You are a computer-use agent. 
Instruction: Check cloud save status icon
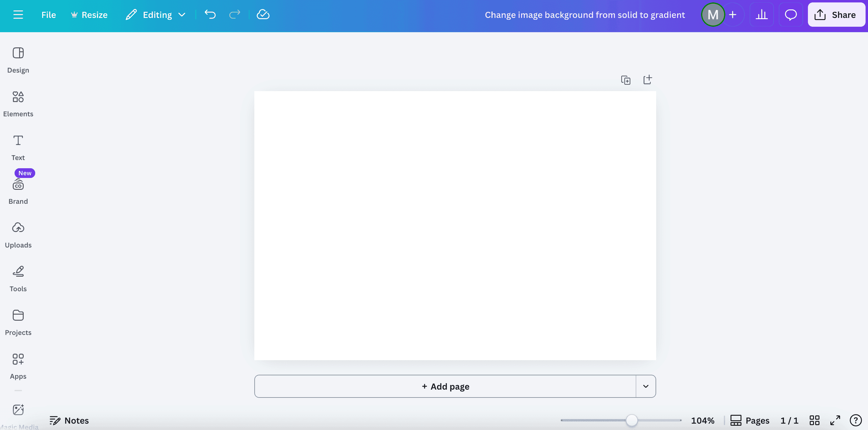click(263, 15)
